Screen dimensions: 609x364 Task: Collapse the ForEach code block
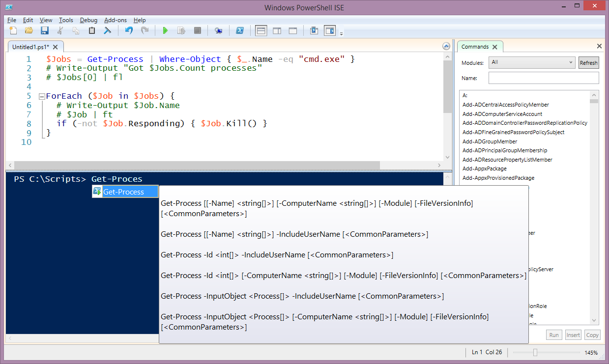click(42, 96)
